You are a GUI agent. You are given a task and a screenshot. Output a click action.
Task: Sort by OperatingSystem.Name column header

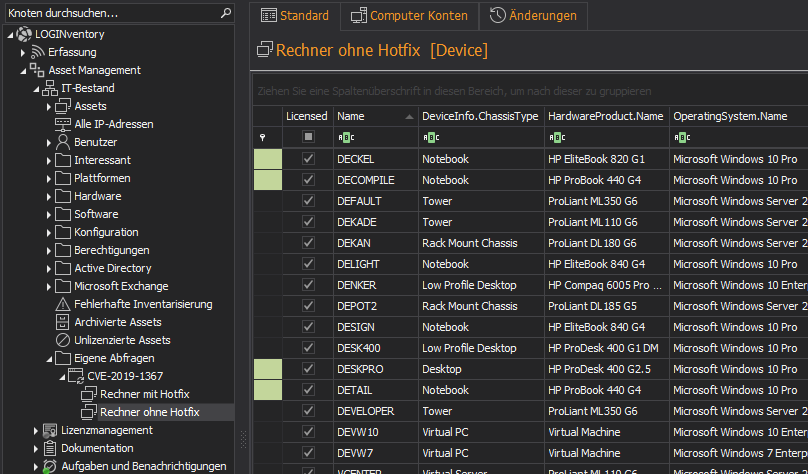(x=738, y=116)
